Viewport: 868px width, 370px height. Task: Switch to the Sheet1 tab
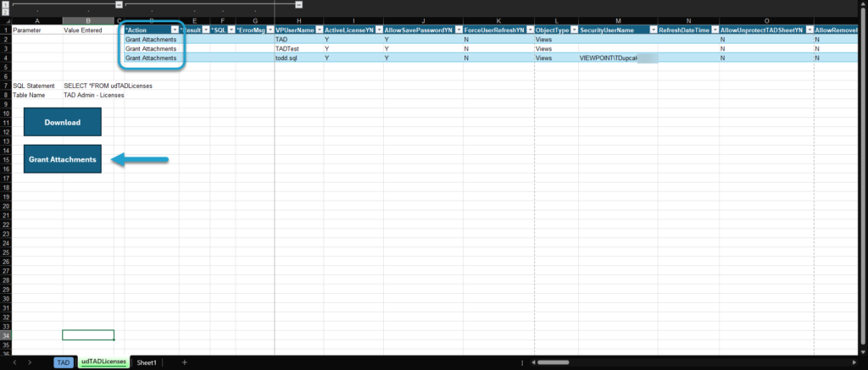tap(147, 362)
